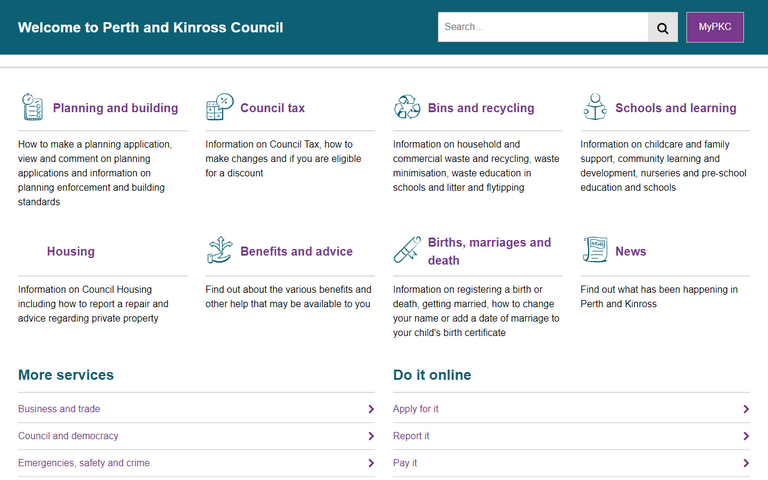This screenshot has width=768, height=480.
Task: Open the Council tax heading link
Action: coord(272,108)
